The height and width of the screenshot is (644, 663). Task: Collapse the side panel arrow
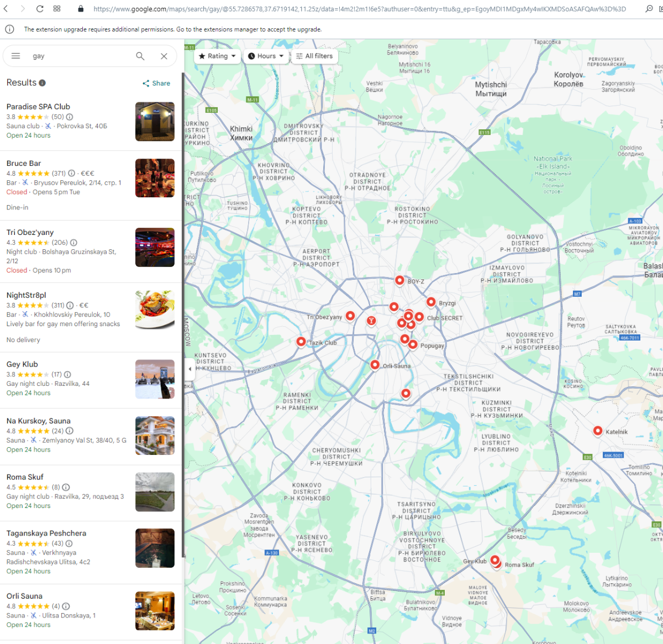pos(190,369)
